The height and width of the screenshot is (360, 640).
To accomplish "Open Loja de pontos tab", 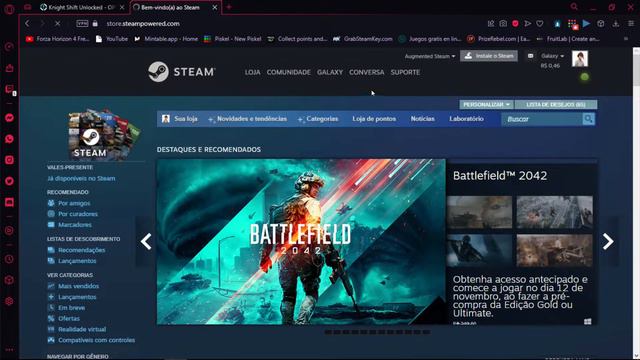I will point(374,119).
